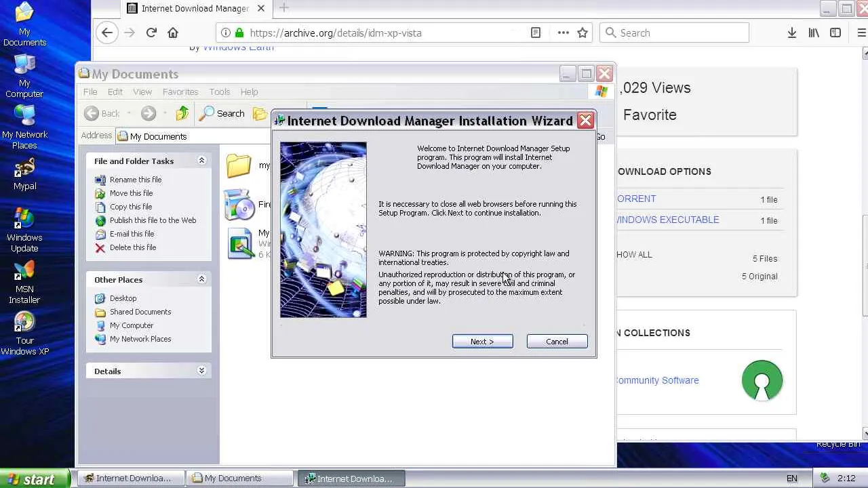Image resolution: width=868 pixels, height=488 pixels.
Task: Open the Windows Update desktop shortcut
Action: 24,230
